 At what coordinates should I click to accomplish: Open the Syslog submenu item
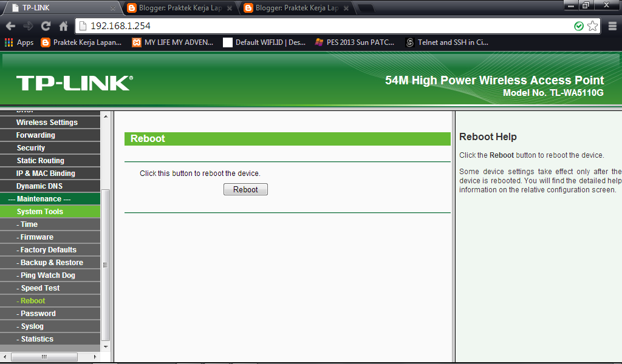coord(50,326)
